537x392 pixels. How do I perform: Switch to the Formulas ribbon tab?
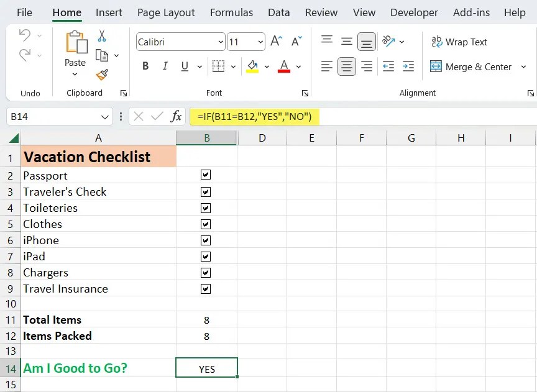tap(231, 12)
